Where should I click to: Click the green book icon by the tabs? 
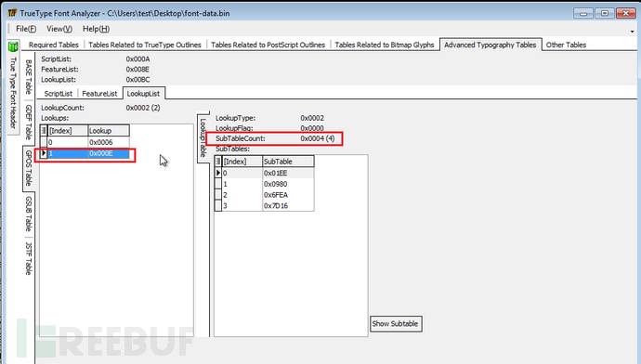tap(13, 46)
